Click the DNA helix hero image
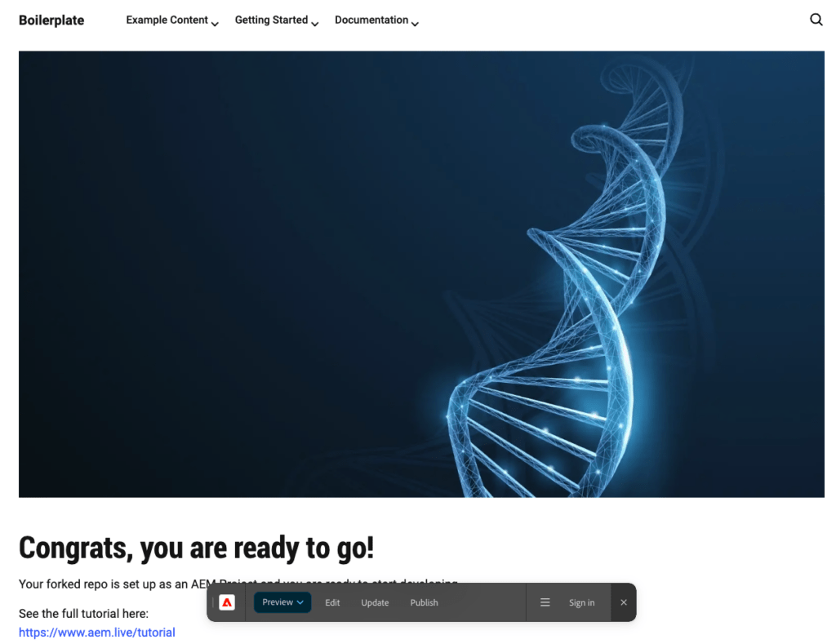This screenshot has width=836, height=644. (421, 274)
